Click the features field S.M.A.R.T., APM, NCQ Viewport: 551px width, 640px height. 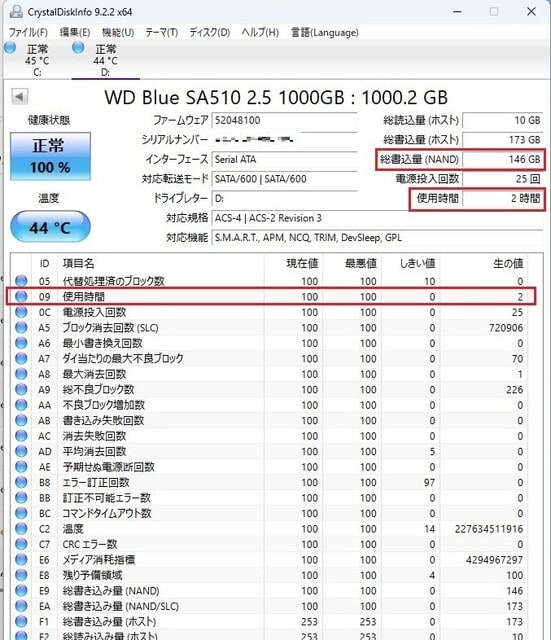377,238
